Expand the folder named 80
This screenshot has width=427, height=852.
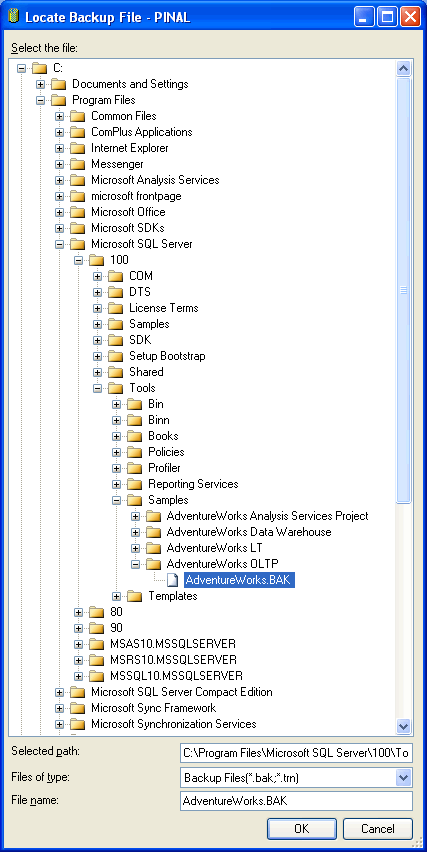point(78,612)
